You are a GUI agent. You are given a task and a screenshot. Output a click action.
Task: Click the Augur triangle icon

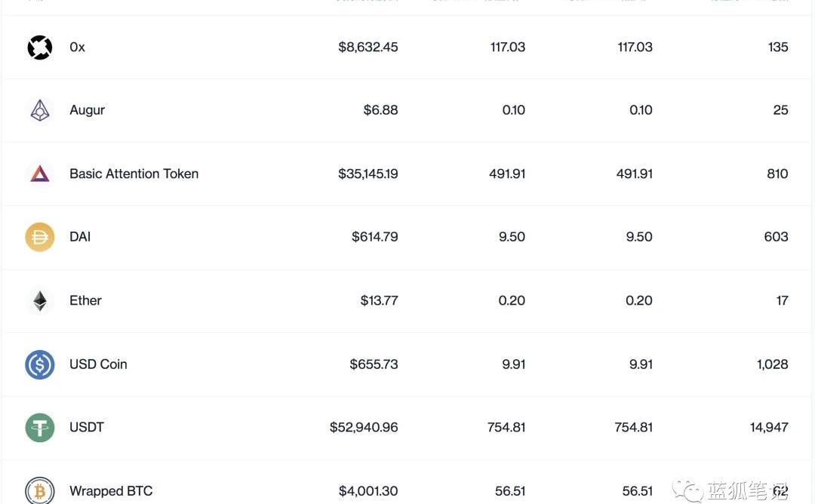[40, 111]
